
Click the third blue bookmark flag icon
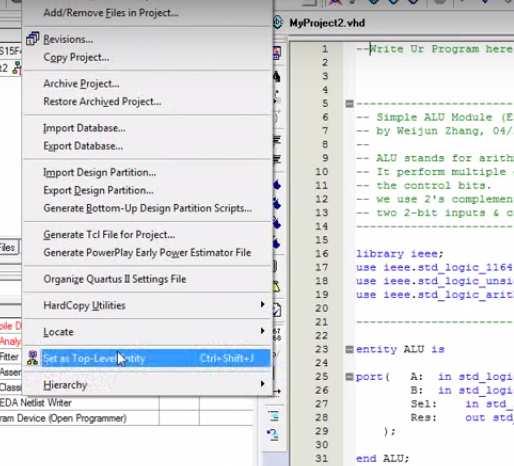coord(277,223)
